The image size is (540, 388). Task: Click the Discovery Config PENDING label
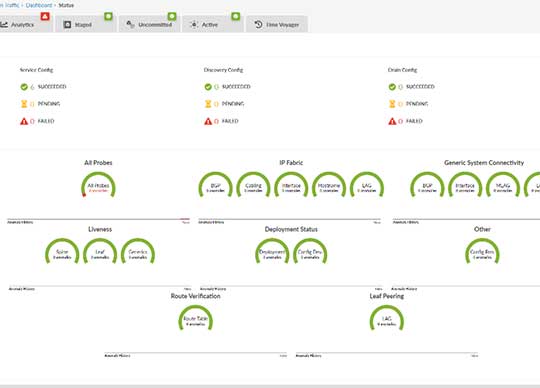coord(233,104)
